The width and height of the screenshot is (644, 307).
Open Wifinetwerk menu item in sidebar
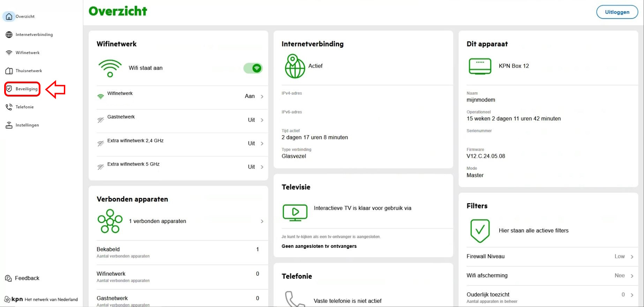(x=28, y=53)
